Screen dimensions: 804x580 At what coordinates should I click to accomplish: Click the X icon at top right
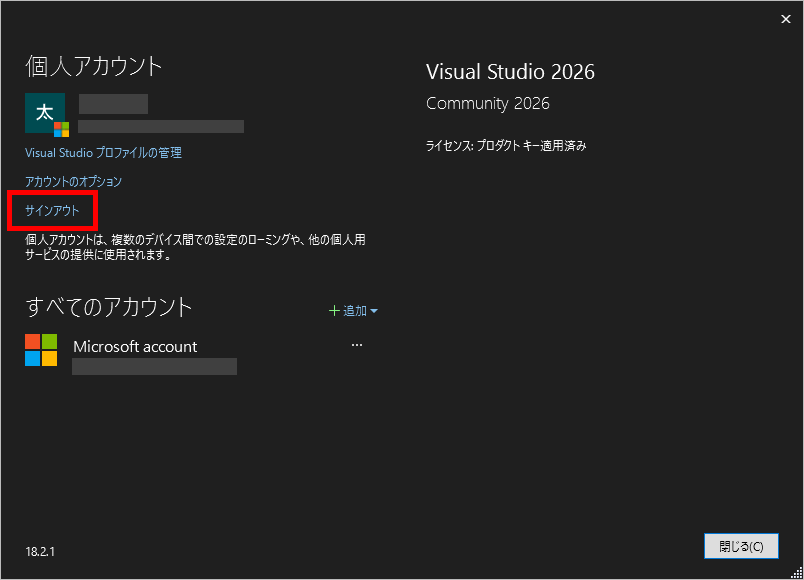tap(785, 19)
